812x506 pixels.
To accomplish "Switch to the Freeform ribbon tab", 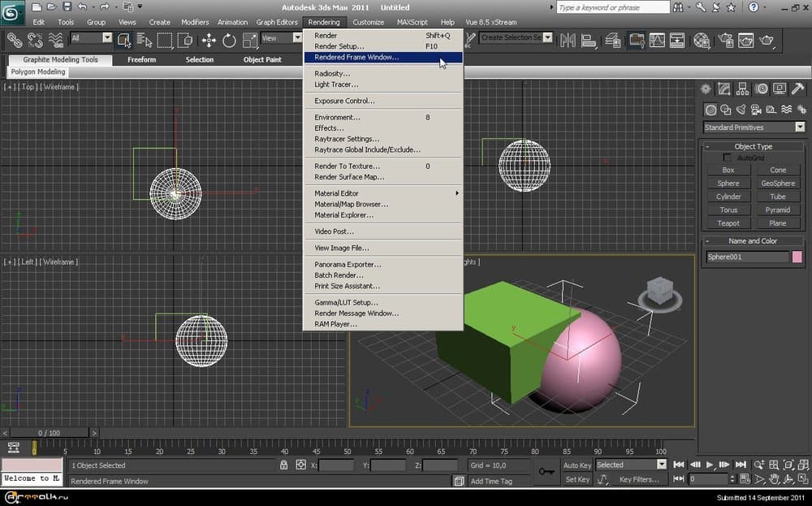I will [141, 59].
